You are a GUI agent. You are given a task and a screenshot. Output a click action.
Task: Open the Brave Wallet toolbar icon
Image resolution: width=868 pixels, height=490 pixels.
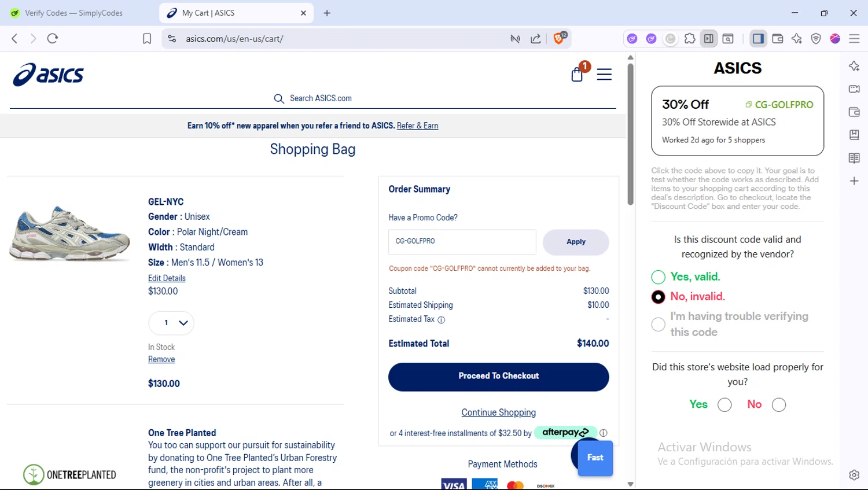pyautogui.click(x=778, y=39)
